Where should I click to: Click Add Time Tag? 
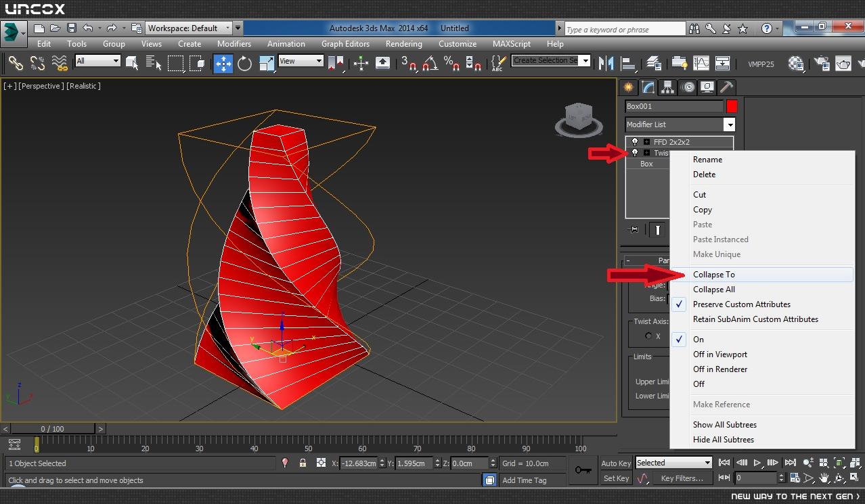click(x=524, y=480)
